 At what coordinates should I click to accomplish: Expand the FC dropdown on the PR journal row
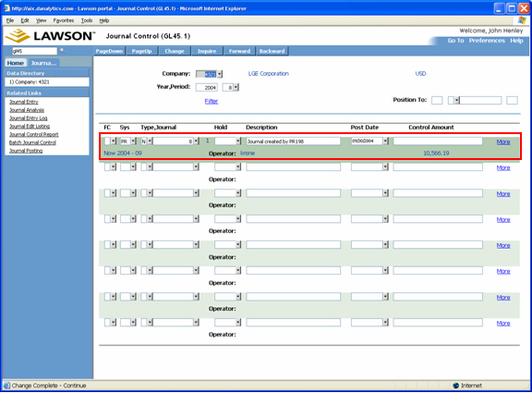pos(114,141)
